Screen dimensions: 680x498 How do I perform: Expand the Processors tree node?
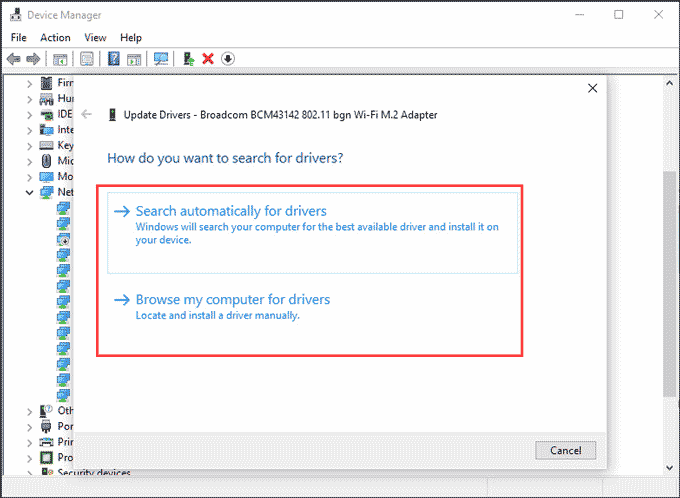click(x=29, y=459)
